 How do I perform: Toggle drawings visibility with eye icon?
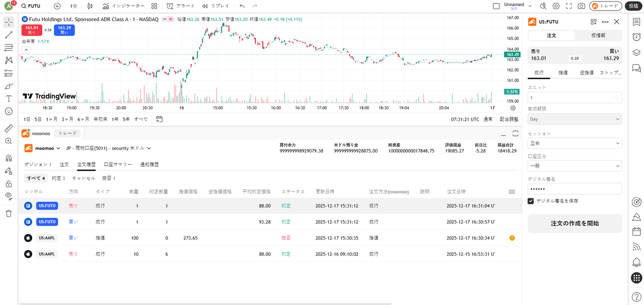[x=9, y=196]
